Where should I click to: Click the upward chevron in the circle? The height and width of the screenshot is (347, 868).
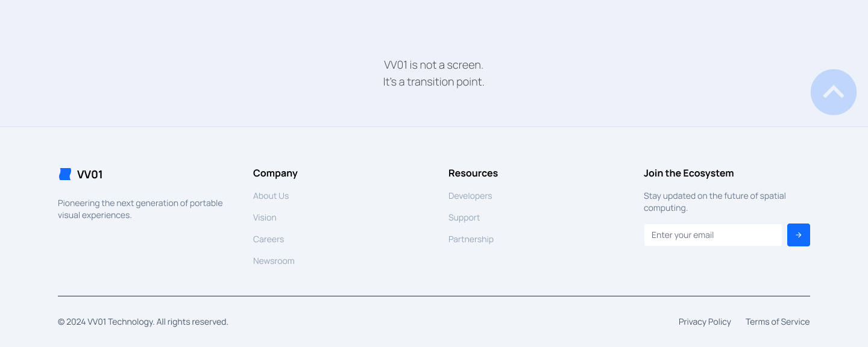click(x=834, y=92)
